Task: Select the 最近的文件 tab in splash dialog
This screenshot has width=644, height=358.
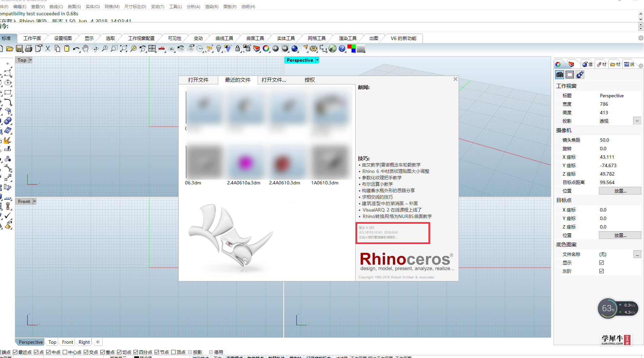Action: 238,80
